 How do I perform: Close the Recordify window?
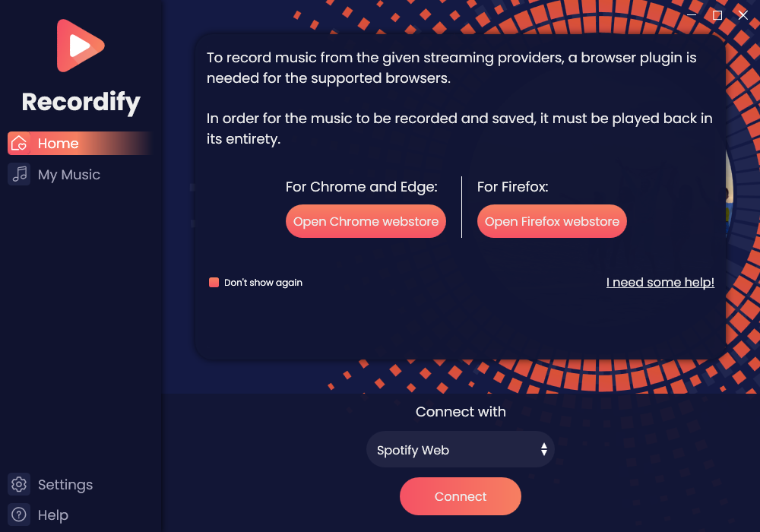743,15
